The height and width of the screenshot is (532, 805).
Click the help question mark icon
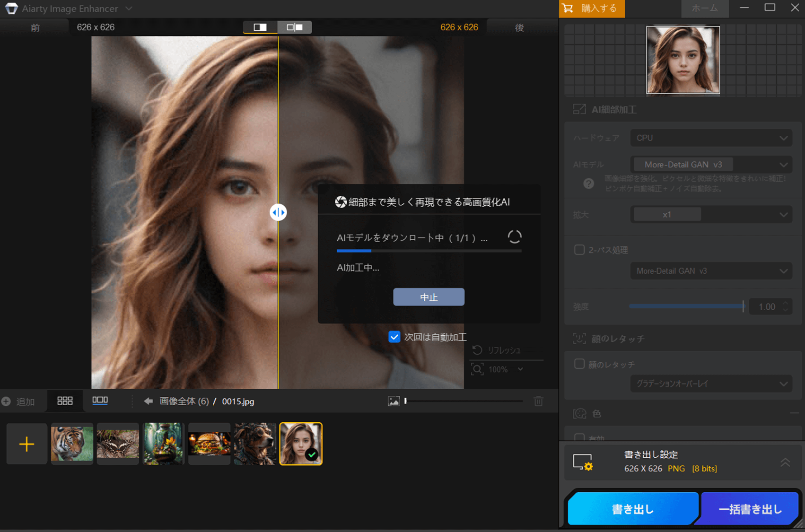click(x=588, y=183)
